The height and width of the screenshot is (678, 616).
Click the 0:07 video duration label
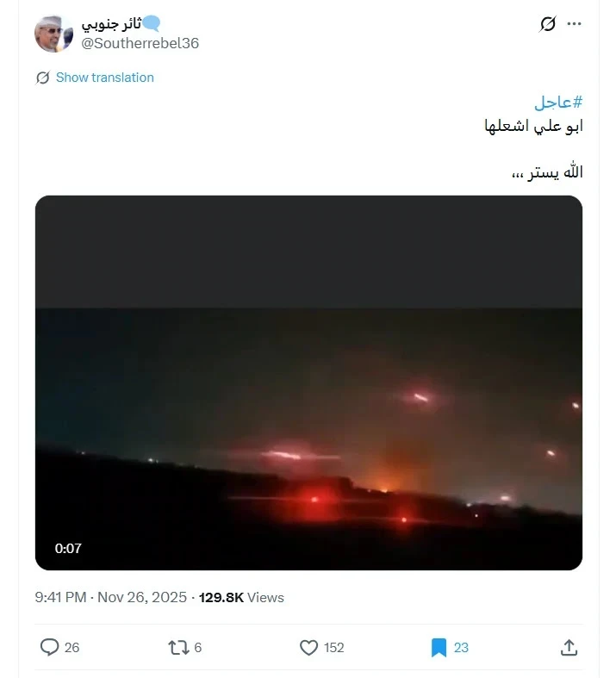(x=68, y=548)
